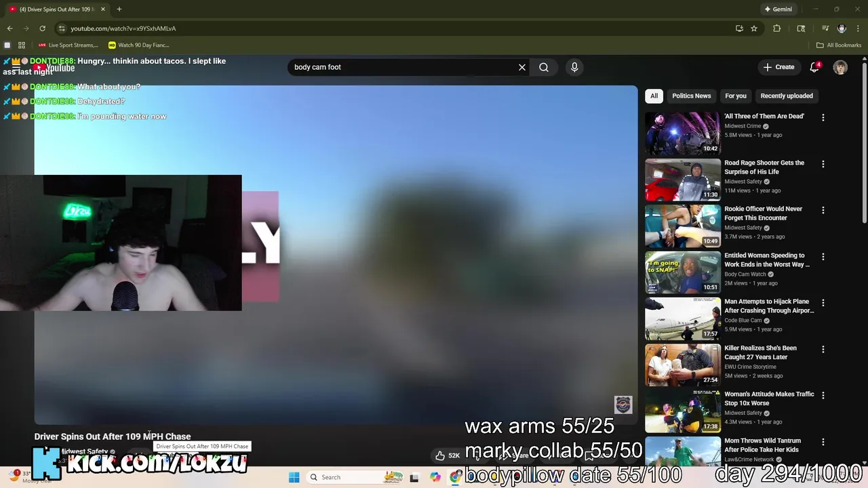This screenshot has height=488, width=868.
Task: Open Rookie Officer Would Never Forget video
Action: 763,213
